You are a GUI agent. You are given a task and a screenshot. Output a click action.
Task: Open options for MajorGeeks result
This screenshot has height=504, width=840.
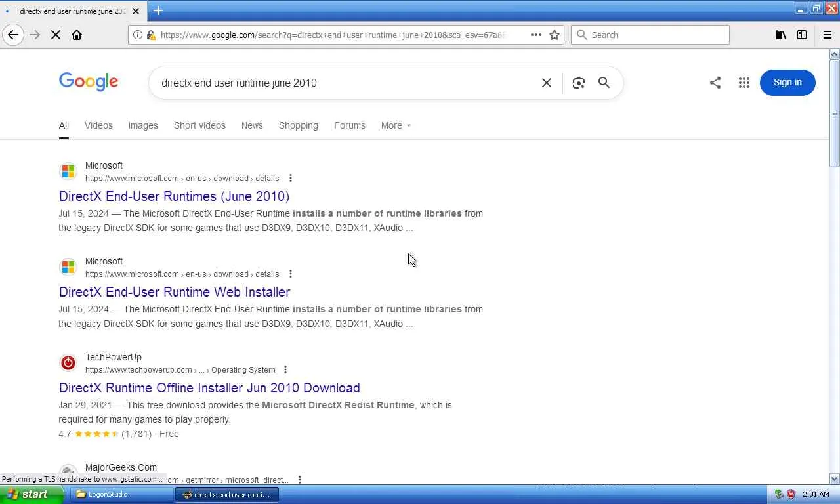[x=300, y=480]
